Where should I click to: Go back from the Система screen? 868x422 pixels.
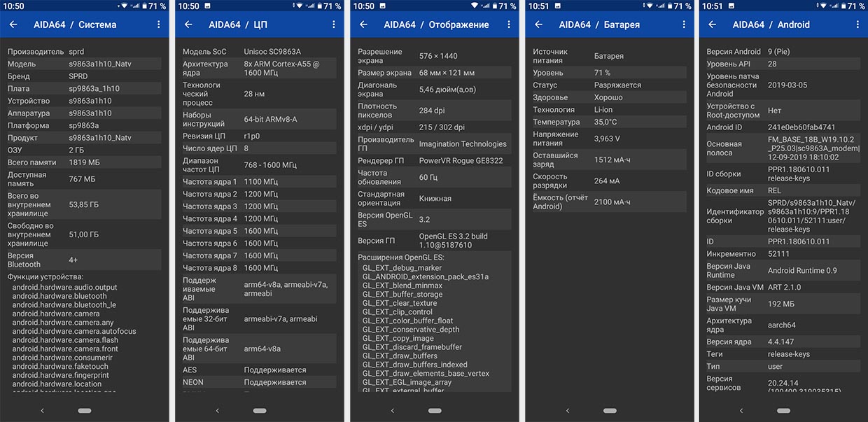[13, 24]
